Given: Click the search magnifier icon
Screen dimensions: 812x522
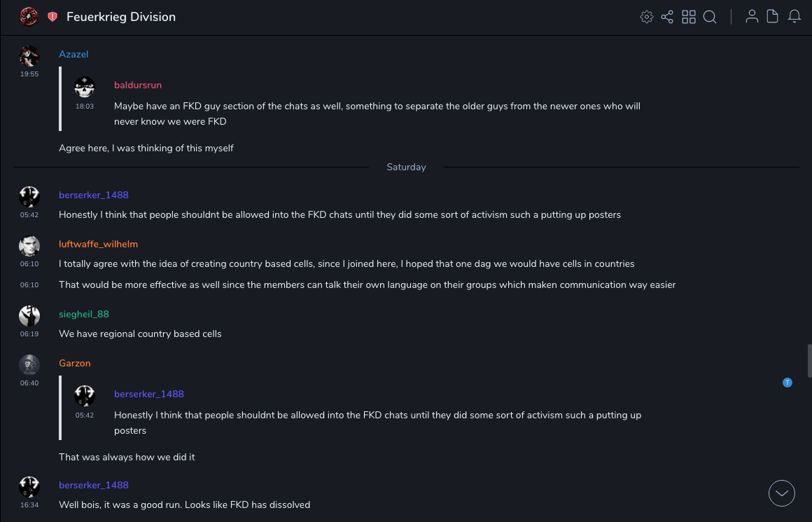Looking at the screenshot, I should [710, 17].
